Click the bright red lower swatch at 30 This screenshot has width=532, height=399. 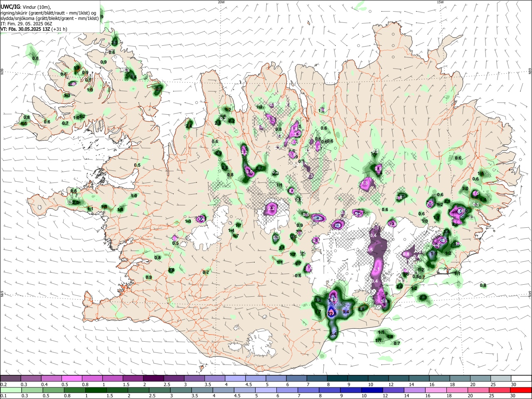521,390
